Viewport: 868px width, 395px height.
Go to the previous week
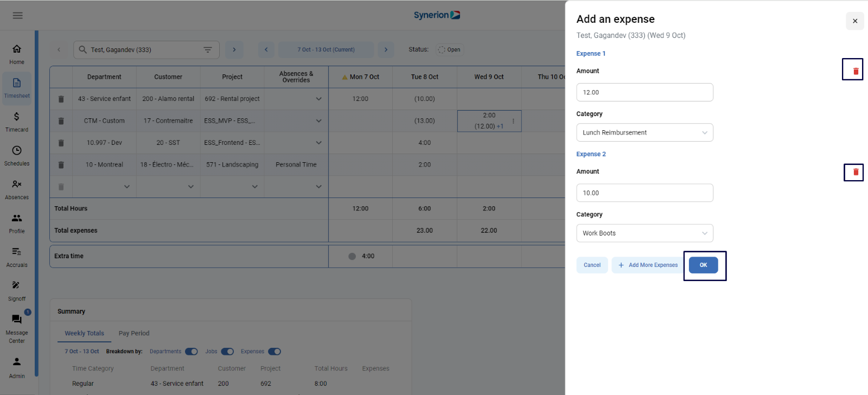[266, 50]
